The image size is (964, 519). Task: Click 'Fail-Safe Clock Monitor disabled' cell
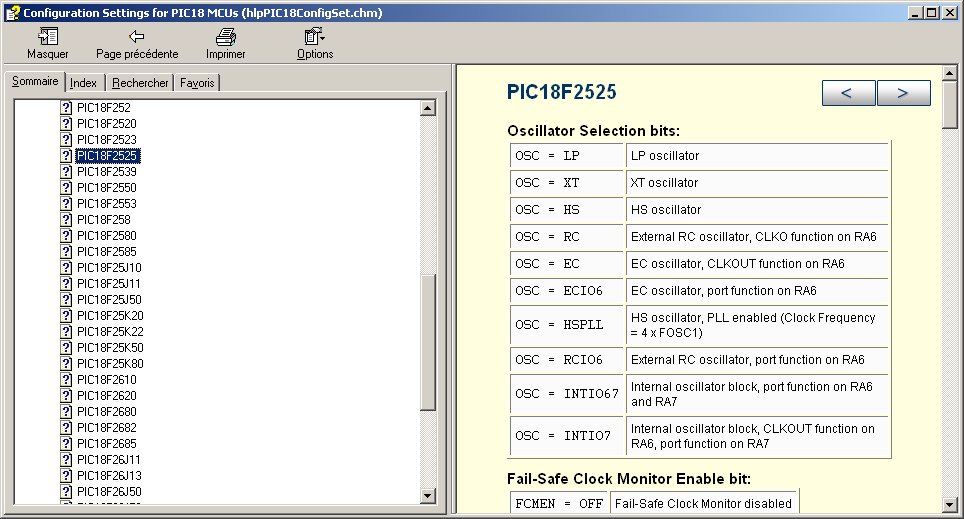click(x=703, y=504)
